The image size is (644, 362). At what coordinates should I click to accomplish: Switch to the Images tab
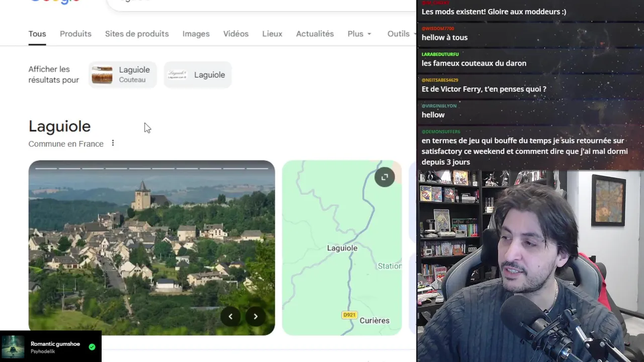pos(196,34)
